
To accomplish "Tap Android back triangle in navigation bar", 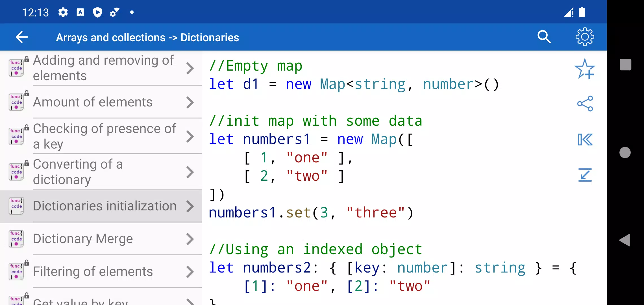I will click(x=625, y=240).
